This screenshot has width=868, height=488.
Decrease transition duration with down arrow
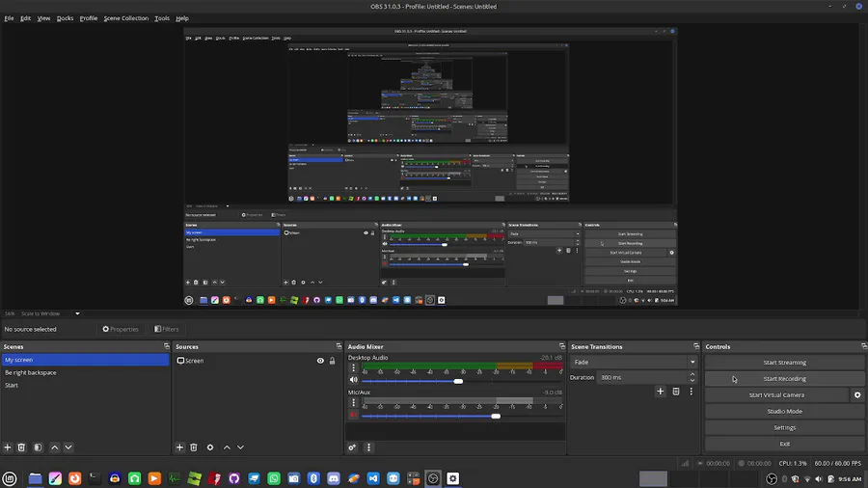coord(692,380)
